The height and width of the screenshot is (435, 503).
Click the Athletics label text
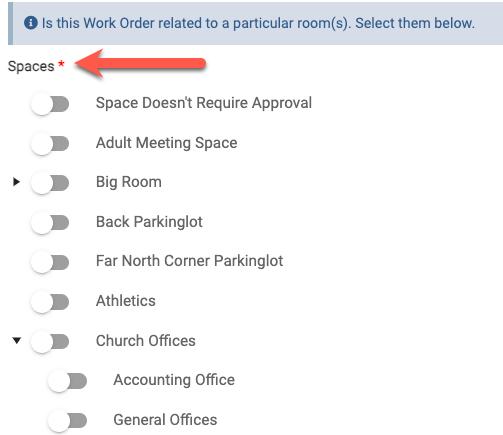[126, 301]
